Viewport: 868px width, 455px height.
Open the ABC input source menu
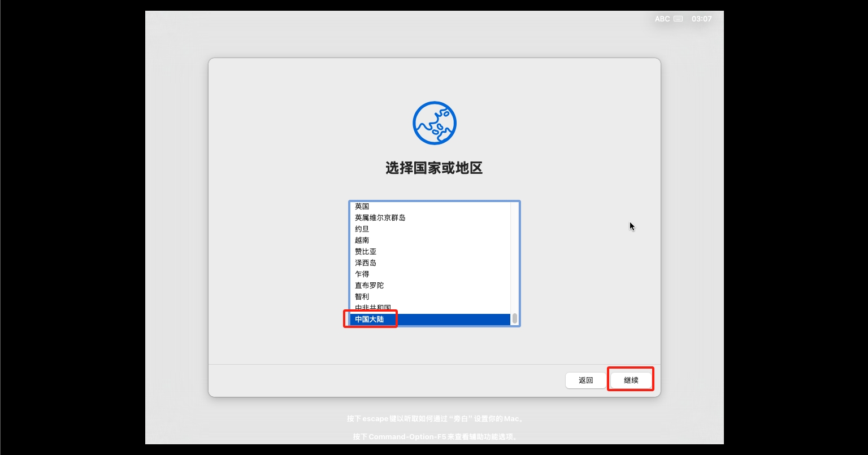(662, 19)
